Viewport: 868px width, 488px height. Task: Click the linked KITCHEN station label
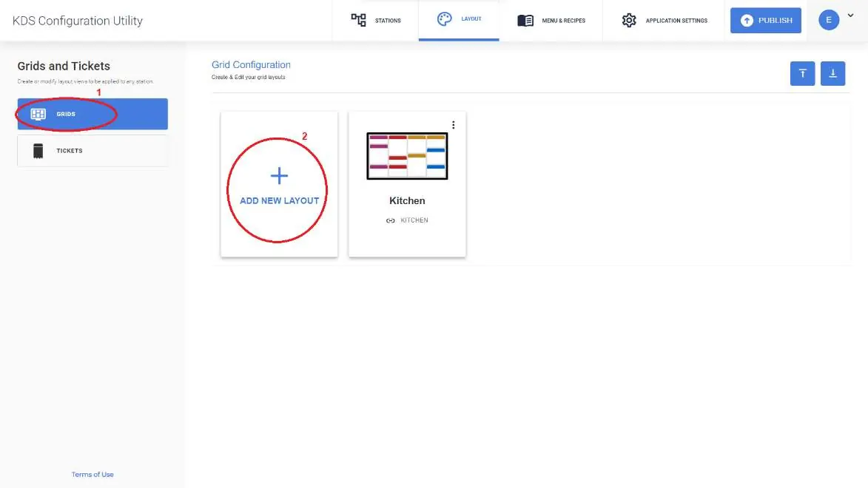click(414, 220)
